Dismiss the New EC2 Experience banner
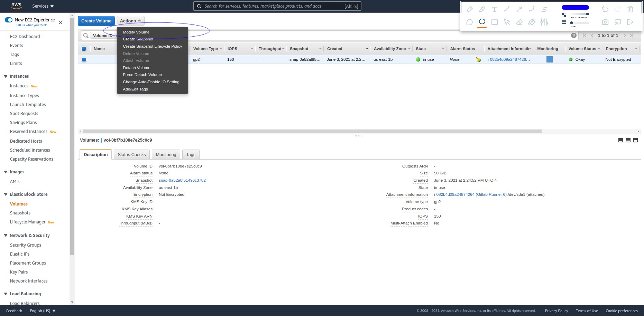Image resolution: width=644 pixels, height=316 pixels. (61, 22)
